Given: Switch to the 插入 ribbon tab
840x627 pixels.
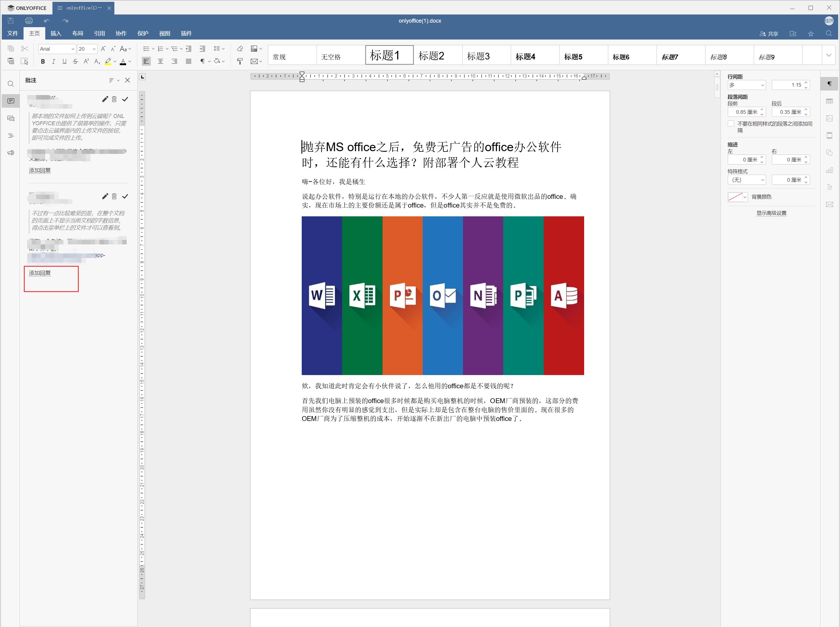Looking at the screenshot, I should [x=56, y=33].
